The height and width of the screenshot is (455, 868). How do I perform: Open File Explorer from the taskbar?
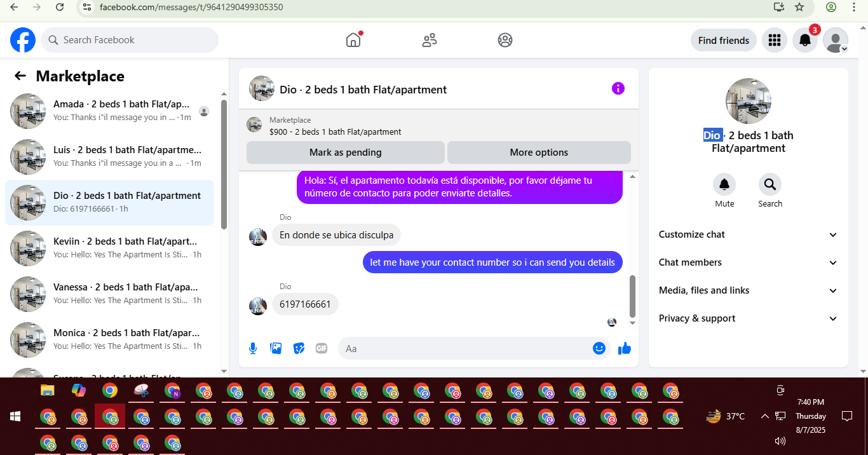[48, 390]
